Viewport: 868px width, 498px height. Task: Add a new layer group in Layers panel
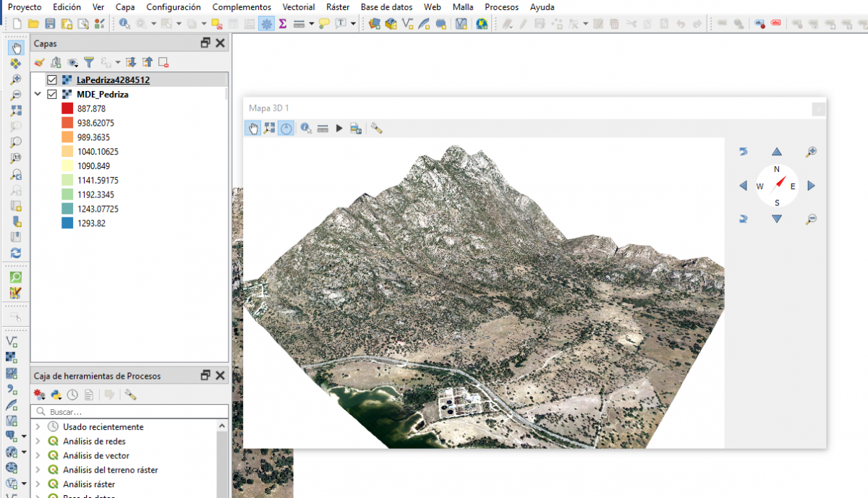pos(56,62)
